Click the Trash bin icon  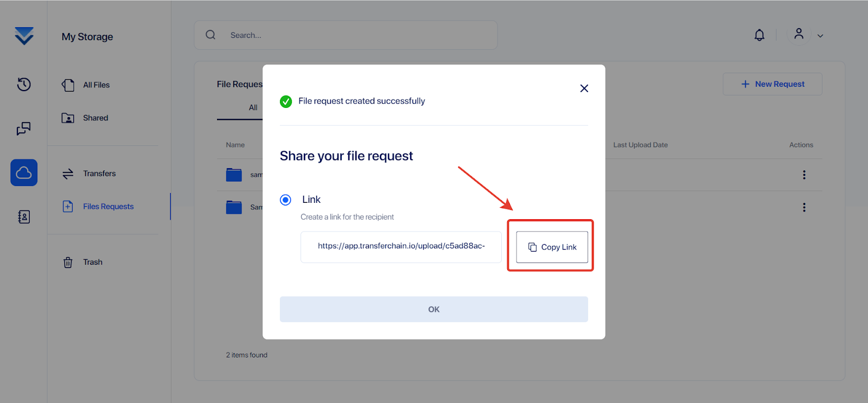point(68,263)
